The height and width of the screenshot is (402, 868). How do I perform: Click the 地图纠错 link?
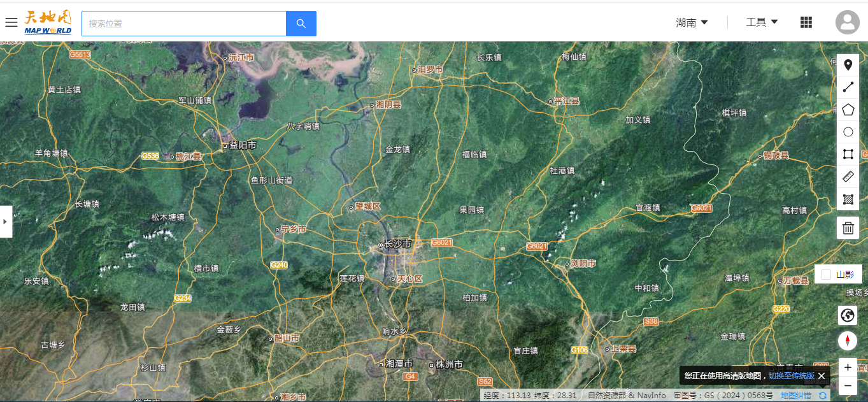click(x=796, y=396)
